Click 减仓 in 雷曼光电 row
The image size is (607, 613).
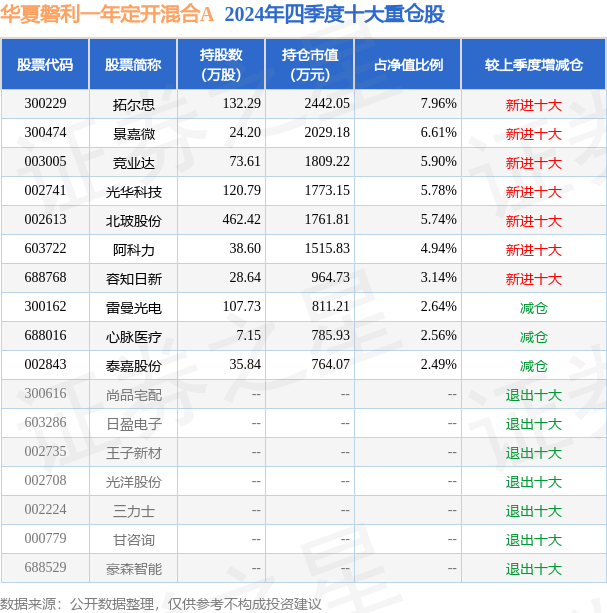click(x=534, y=308)
